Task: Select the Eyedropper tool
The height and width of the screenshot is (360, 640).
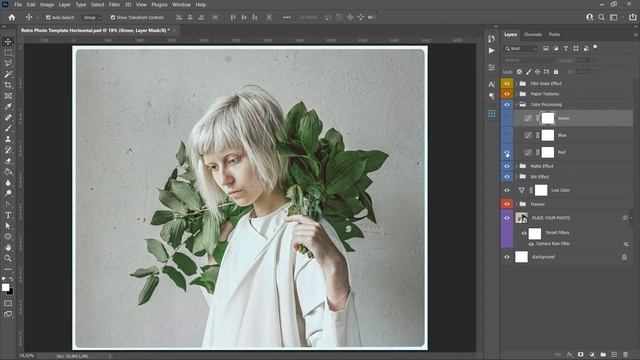Action: 8,107
